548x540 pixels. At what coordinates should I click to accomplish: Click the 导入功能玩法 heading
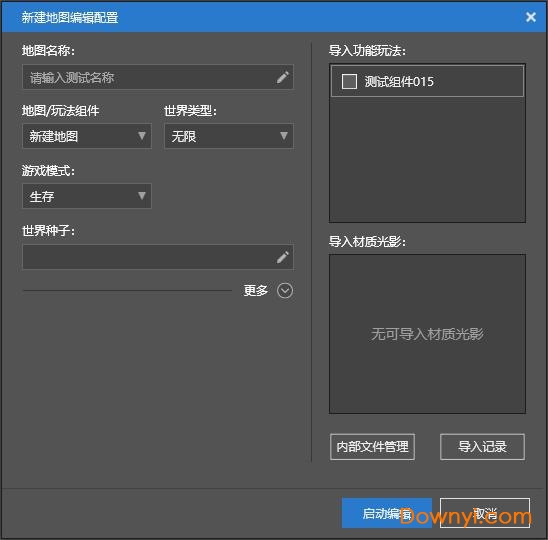click(367, 51)
